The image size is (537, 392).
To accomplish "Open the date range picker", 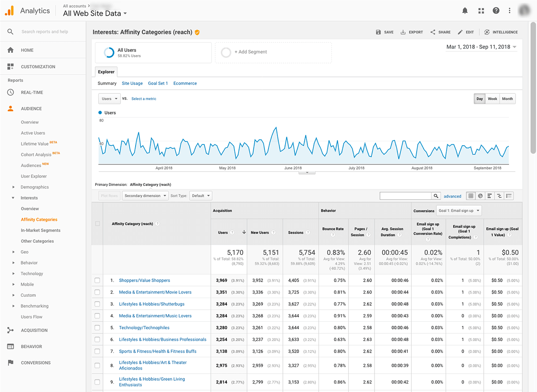I will [482, 47].
